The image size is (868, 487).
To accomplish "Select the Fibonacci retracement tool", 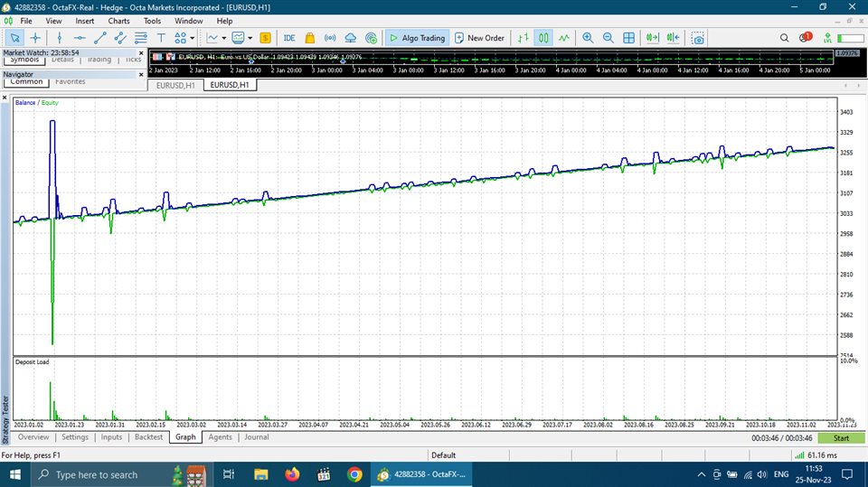I will 141,38.
